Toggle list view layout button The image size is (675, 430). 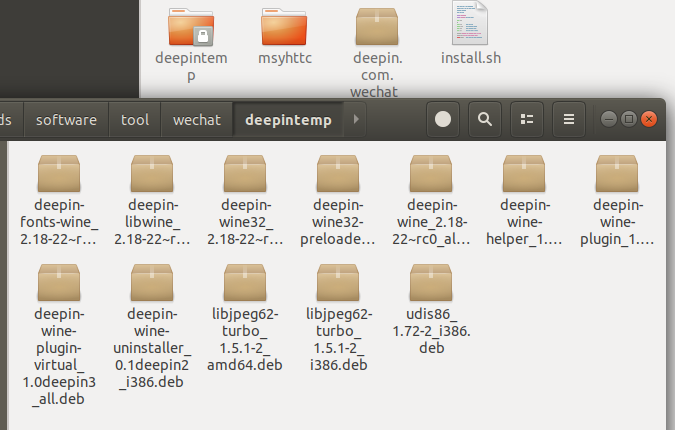527,119
